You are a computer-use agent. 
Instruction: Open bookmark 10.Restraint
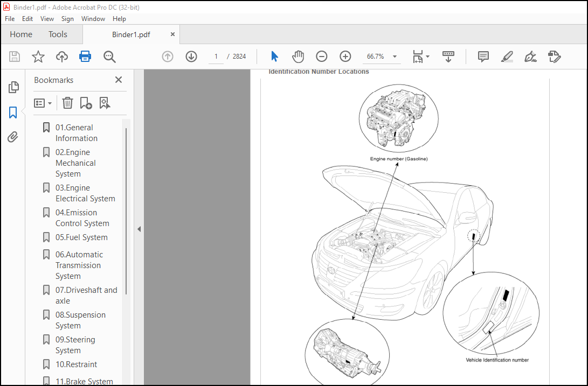(76, 364)
